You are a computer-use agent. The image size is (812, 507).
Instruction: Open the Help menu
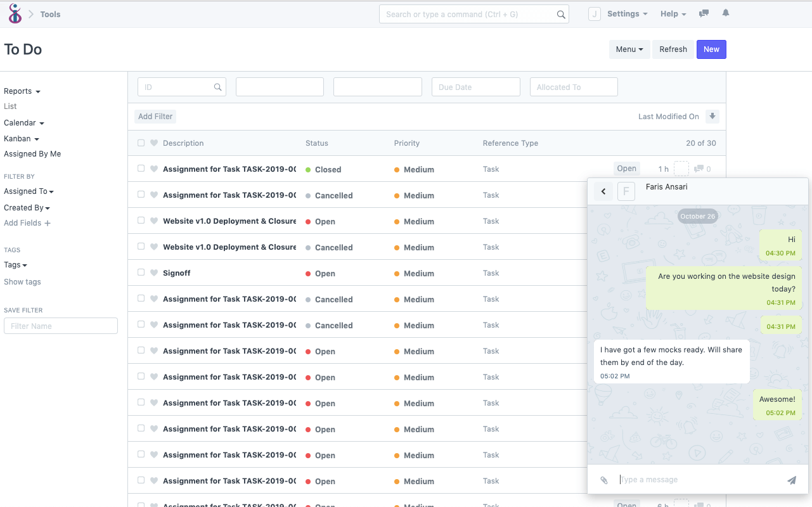pyautogui.click(x=673, y=13)
